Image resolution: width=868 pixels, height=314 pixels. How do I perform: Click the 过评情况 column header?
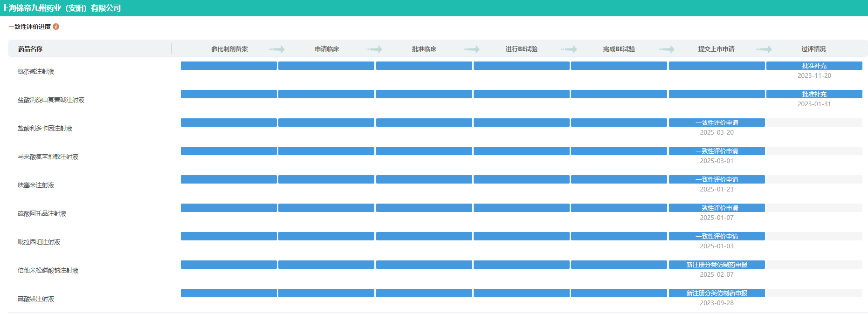[813, 49]
